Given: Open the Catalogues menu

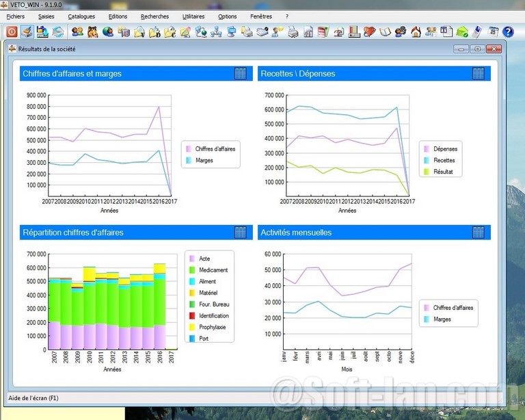Looking at the screenshot, I should (x=81, y=16).
